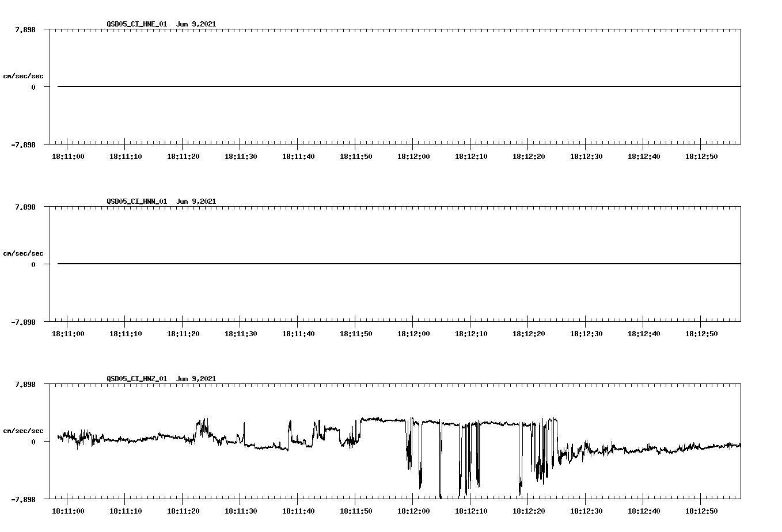The image size is (782, 532).
Task: Click 7.898 upper limit on HNE plot
Action: 25,29
